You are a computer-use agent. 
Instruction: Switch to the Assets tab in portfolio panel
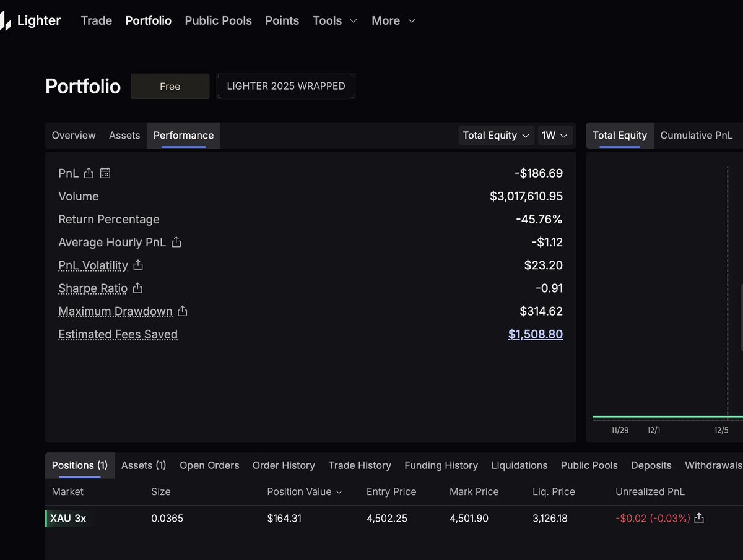pyautogui.click(x=124, y=136)
